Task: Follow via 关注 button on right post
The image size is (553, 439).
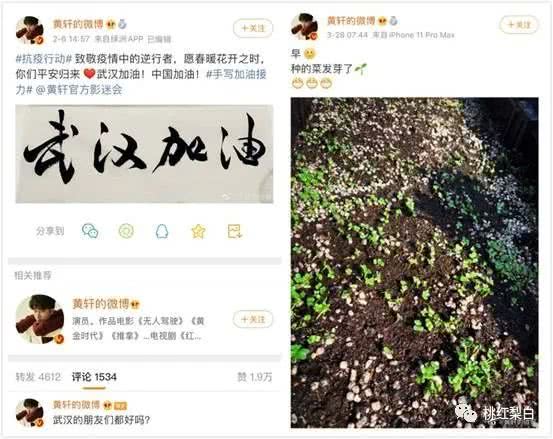Action: pos(519,25)
